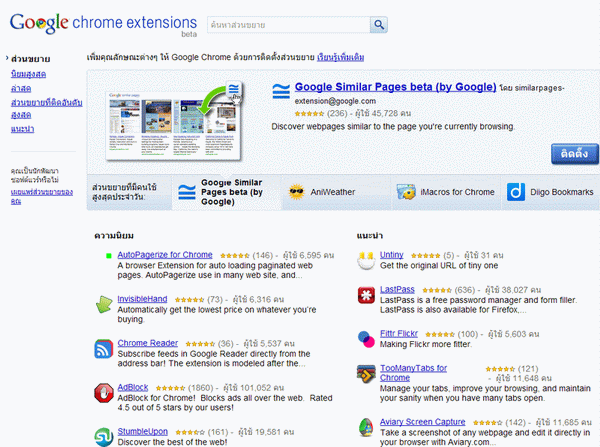The image size is (600, 447).
Task: Click the TooManyTabs icon
Action: click(366, 374)
